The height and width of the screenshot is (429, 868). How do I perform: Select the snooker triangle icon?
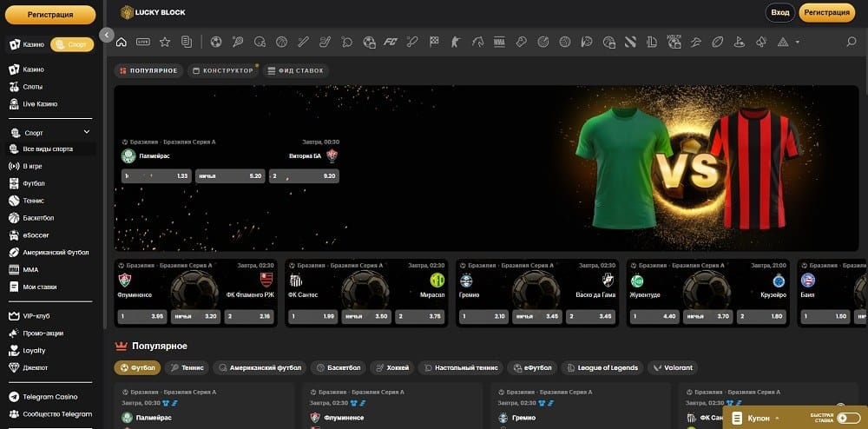coord(783,42)
